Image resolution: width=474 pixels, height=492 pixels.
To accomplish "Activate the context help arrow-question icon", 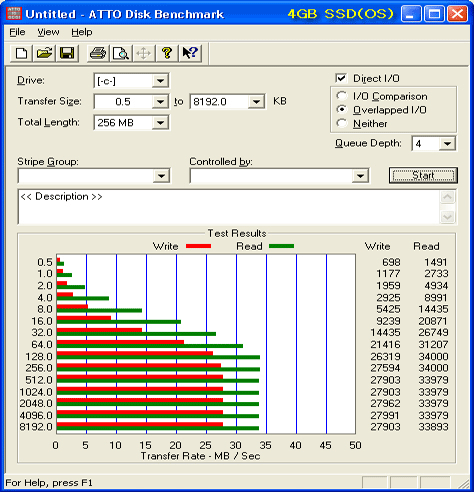I will (x=190, y=53).
